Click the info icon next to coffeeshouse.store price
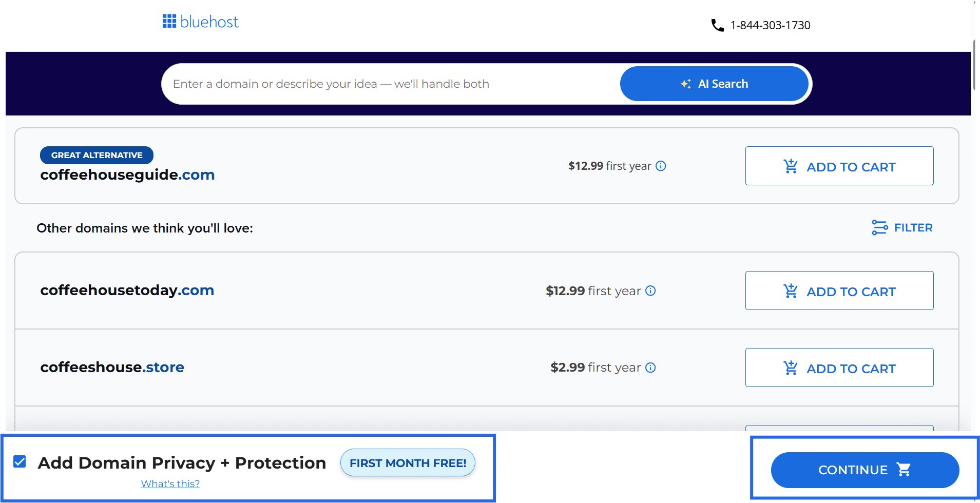 click(x=650, y=367)
